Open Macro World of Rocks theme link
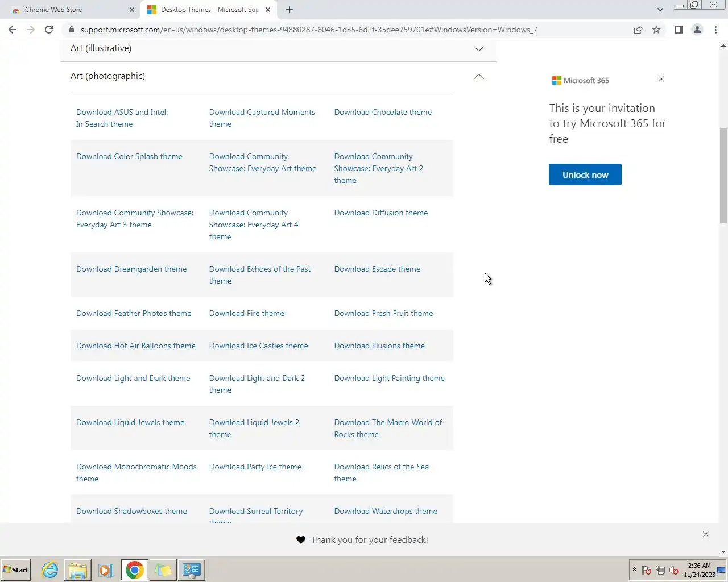The image size is (728, 582). coord(388,429)
